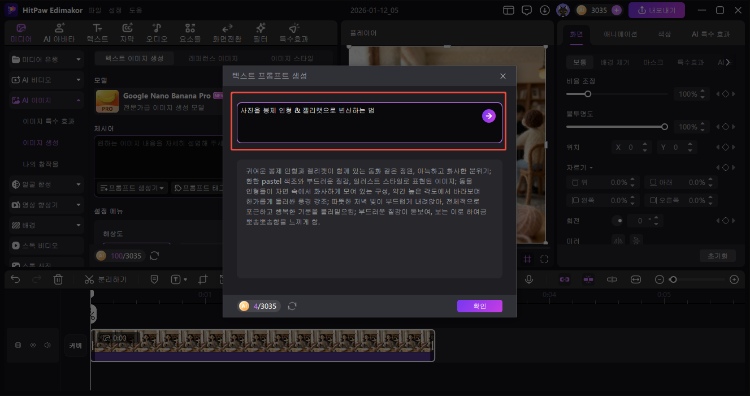Refresh credits icon next to 100/3035
The width and height of the screenshot is (750, 396).
(x=154, y=256)
